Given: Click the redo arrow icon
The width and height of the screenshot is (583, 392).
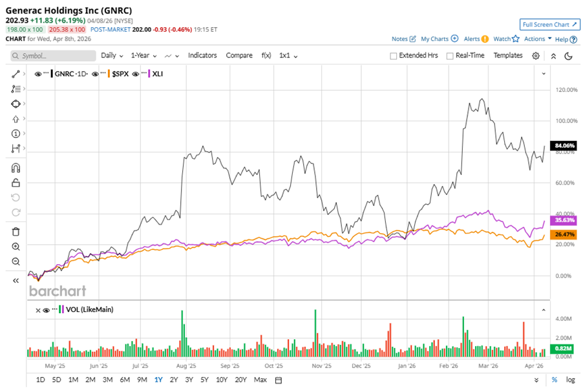Looking at the screenshot, I should point(16,212).
